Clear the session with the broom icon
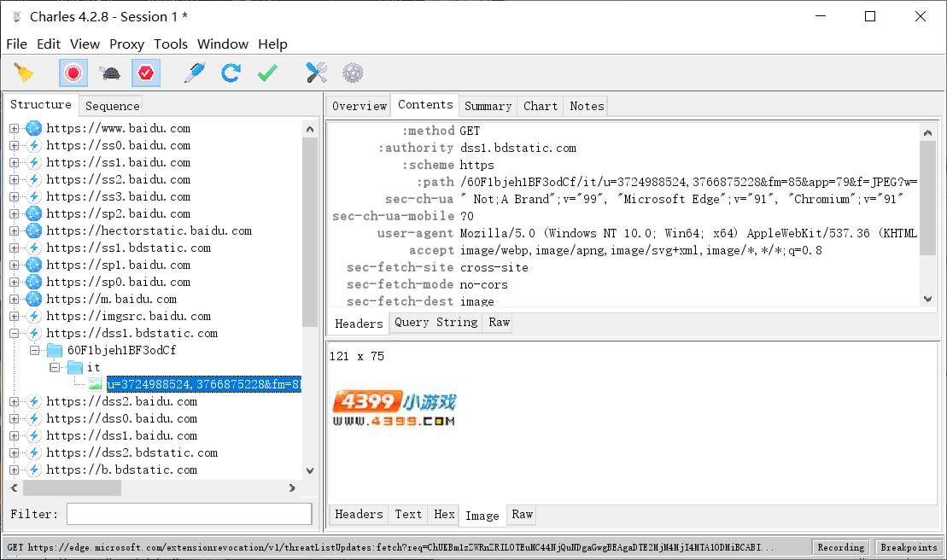 24,73
